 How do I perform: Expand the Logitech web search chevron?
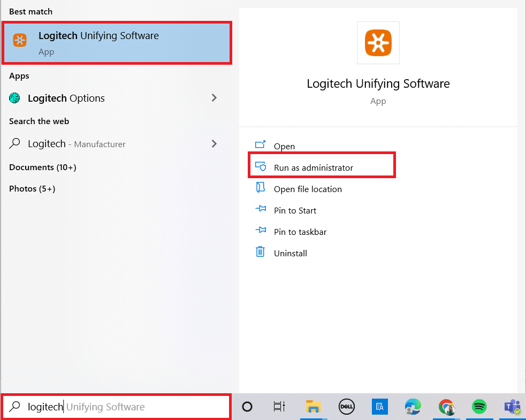click(x=214, y=143)
